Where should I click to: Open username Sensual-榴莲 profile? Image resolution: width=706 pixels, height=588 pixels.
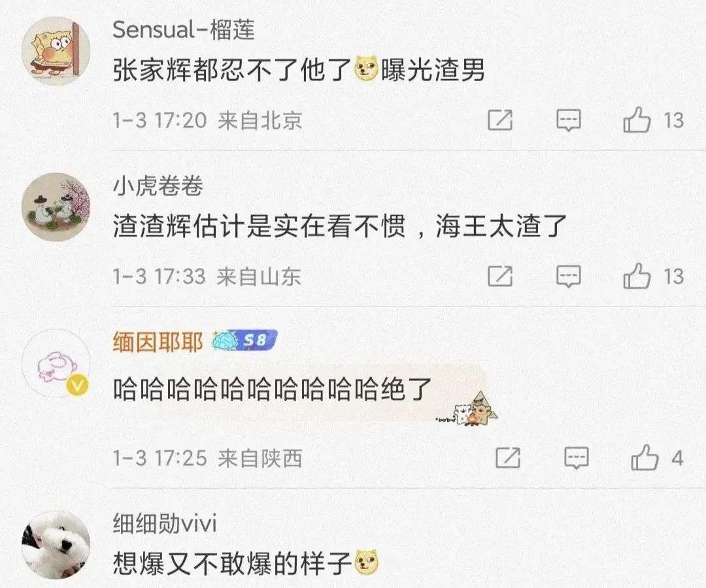[x=184, y=29]
